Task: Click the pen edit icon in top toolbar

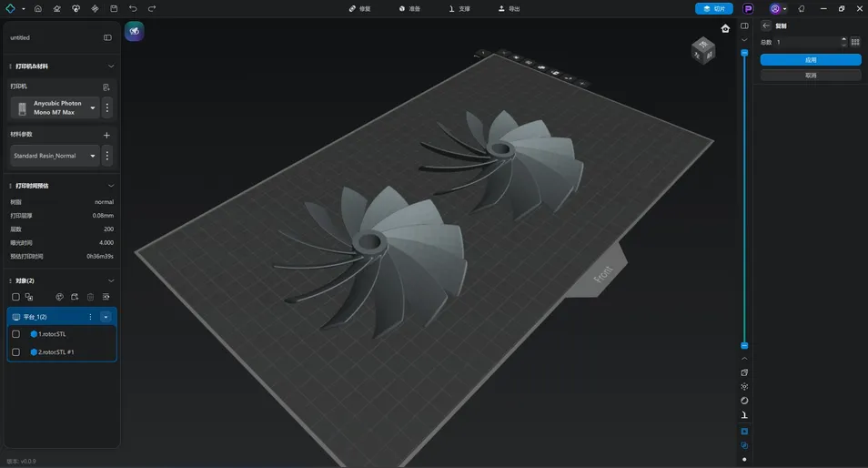Action: click(x=57, y=8)
